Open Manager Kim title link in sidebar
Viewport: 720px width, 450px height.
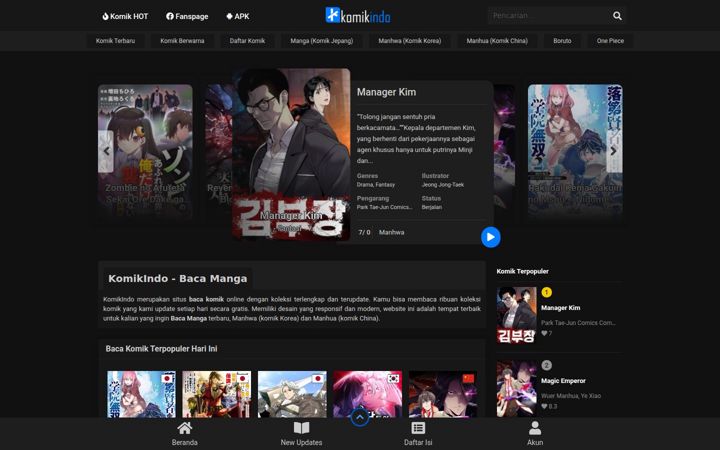click(560, 308)
